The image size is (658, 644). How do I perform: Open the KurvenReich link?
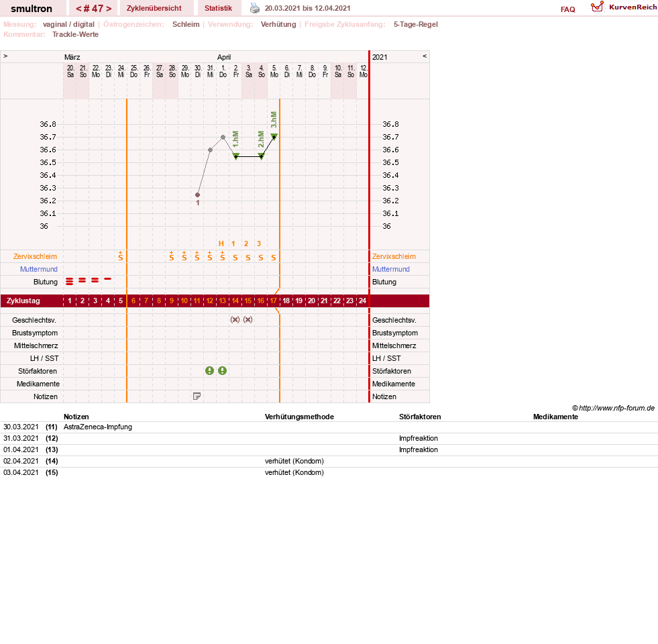(633, 7)
